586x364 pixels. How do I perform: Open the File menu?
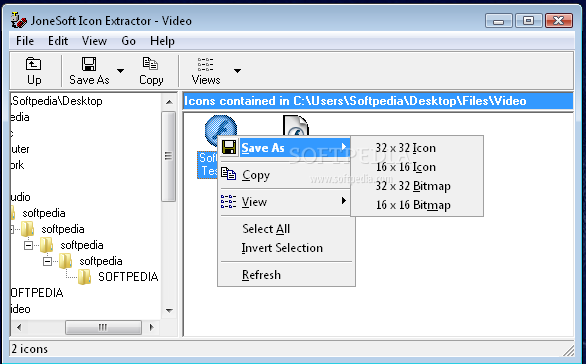(x=25, y=41)
